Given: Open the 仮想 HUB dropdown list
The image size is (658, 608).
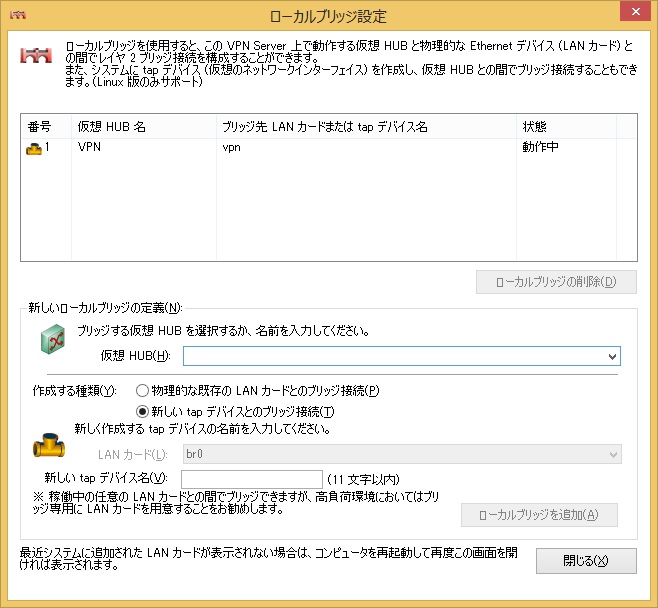Looking at the screenshot, I should point(611,356).
